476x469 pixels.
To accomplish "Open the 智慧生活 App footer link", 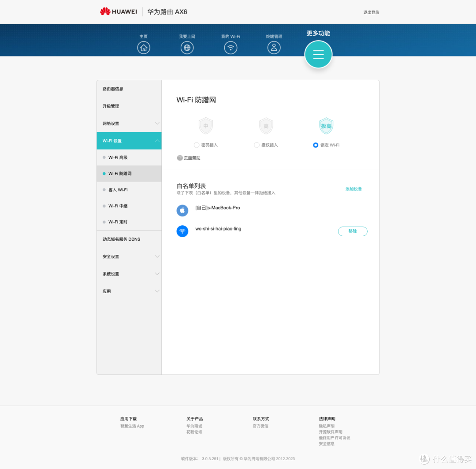I will [x=132, y=426].
